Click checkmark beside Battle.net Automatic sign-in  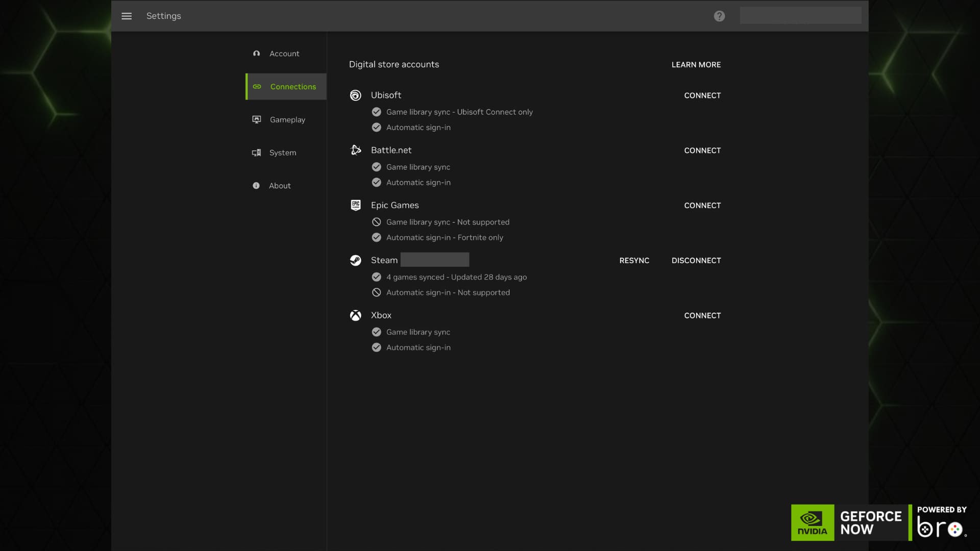377,182
